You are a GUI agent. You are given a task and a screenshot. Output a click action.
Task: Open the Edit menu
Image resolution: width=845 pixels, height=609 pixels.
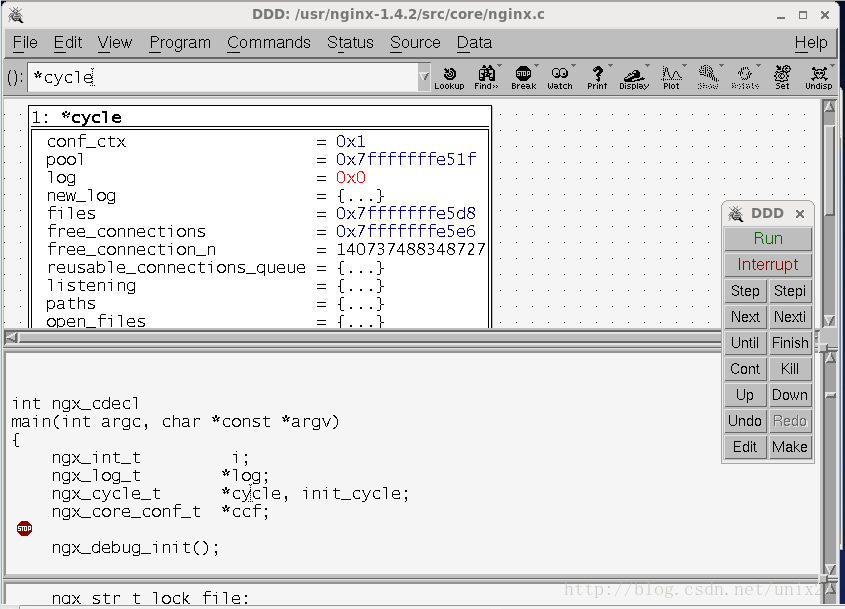(68, 43)
